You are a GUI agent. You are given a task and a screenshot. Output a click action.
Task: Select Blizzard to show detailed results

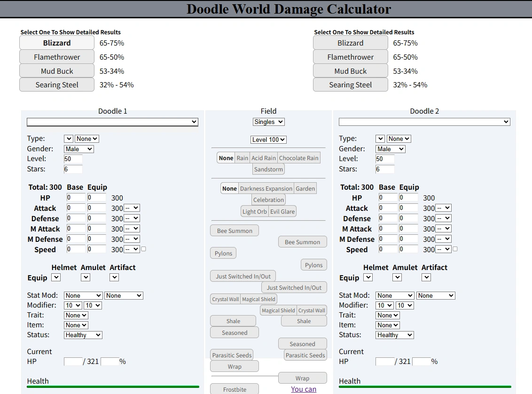click(x=56, y=42)
